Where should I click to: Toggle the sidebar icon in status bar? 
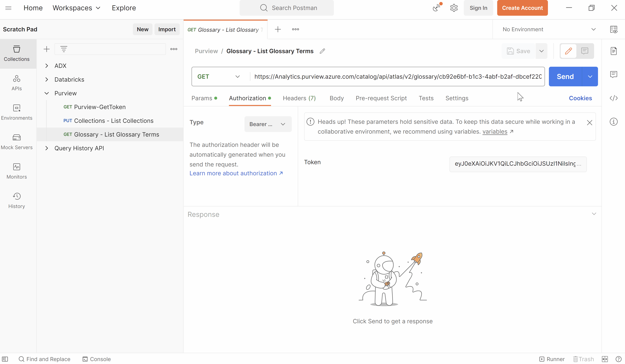pos(5,359)
